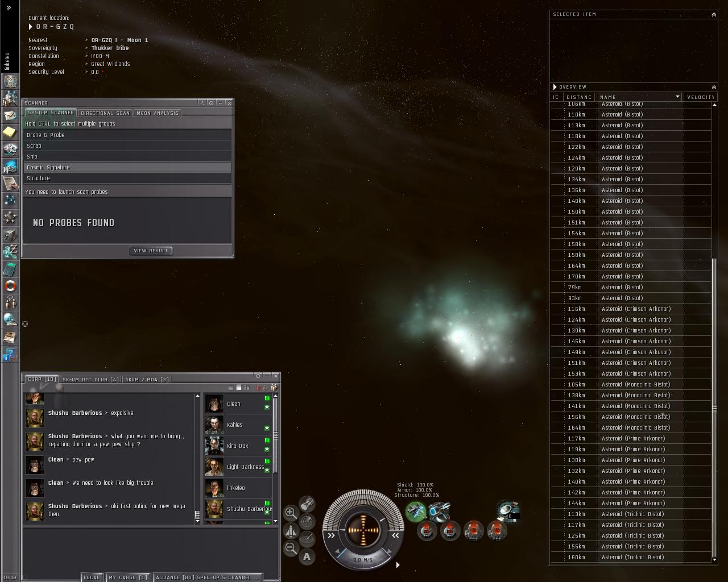Click the left double-chevron on HUD ring

[x=332, y=535]
